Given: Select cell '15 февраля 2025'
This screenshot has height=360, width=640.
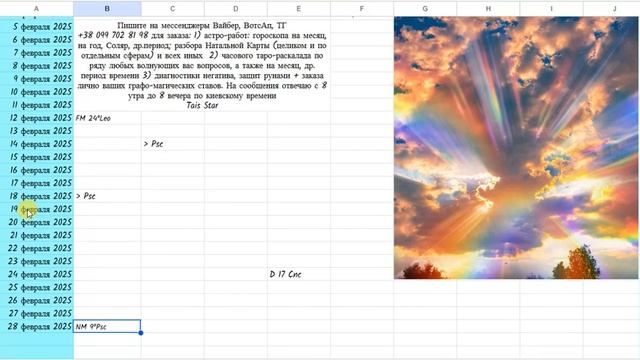Looking at the screenshot, I should pyautogui.click(x=37, y=157).
